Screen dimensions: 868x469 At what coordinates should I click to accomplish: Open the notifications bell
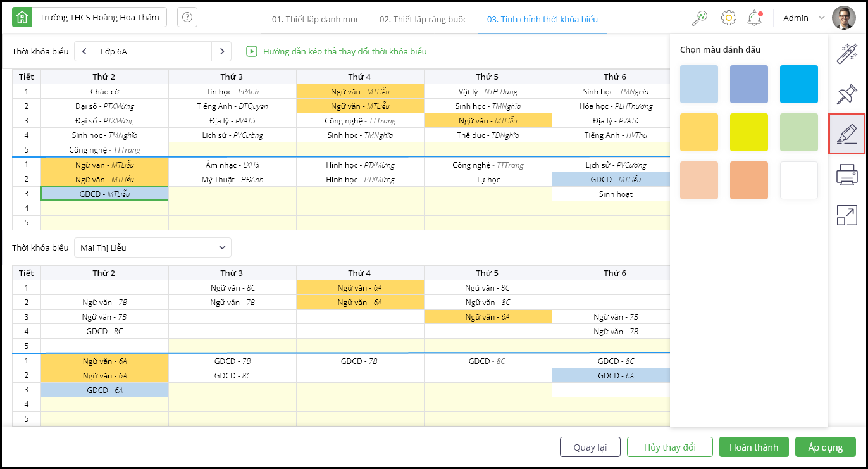[754, 18]
